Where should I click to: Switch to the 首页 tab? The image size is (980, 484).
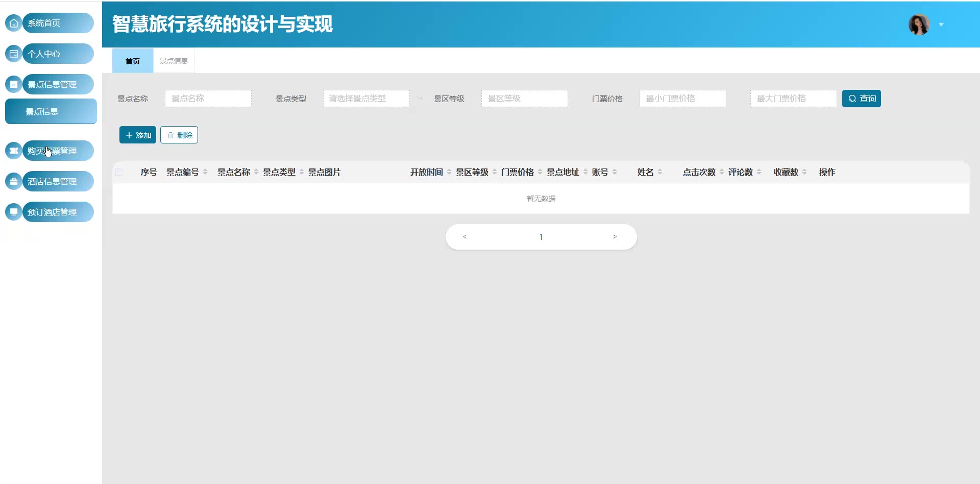[133, 61]
